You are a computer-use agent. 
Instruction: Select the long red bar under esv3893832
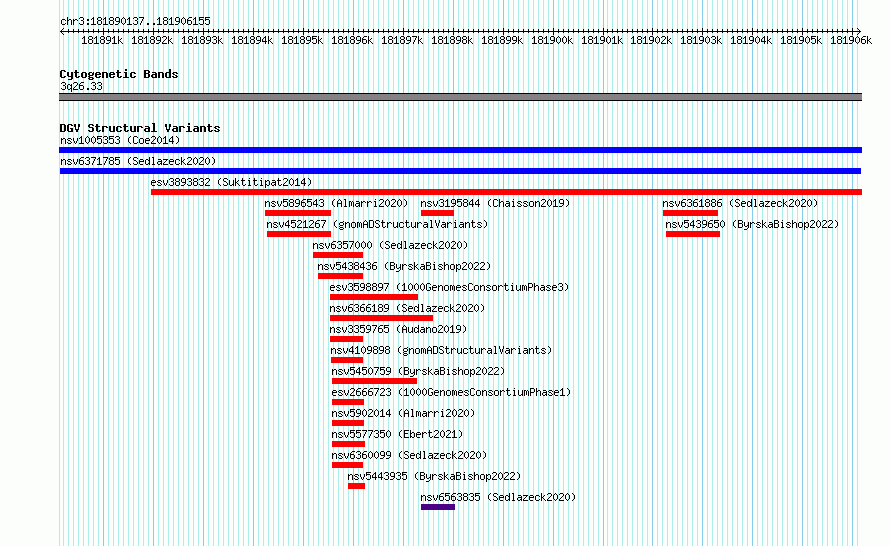click(506, 192)
